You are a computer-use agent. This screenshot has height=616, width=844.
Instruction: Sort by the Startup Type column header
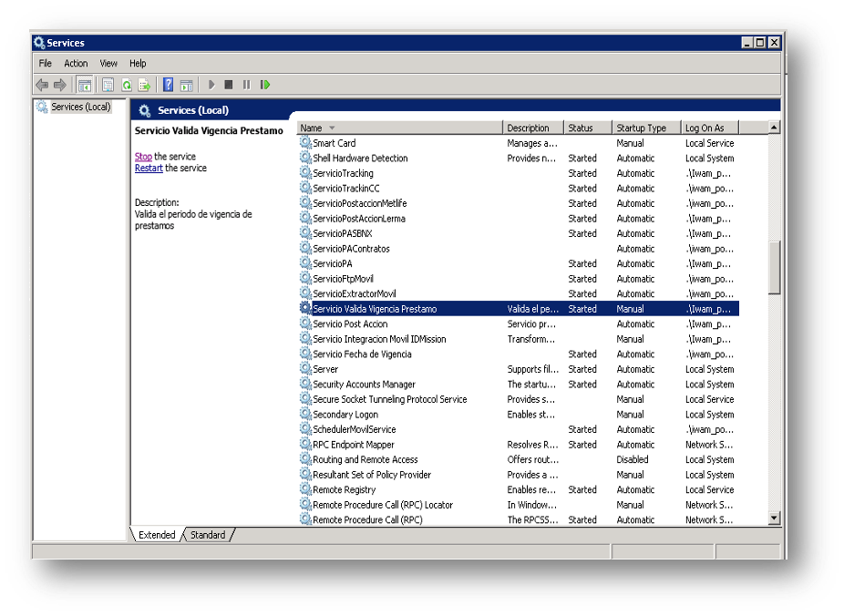(641, 128)
